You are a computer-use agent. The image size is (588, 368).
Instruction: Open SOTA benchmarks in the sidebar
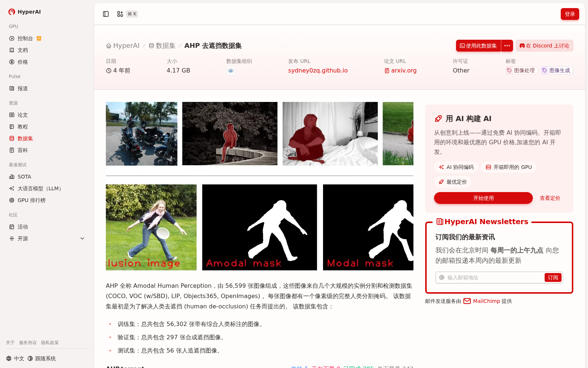point(47,177)
